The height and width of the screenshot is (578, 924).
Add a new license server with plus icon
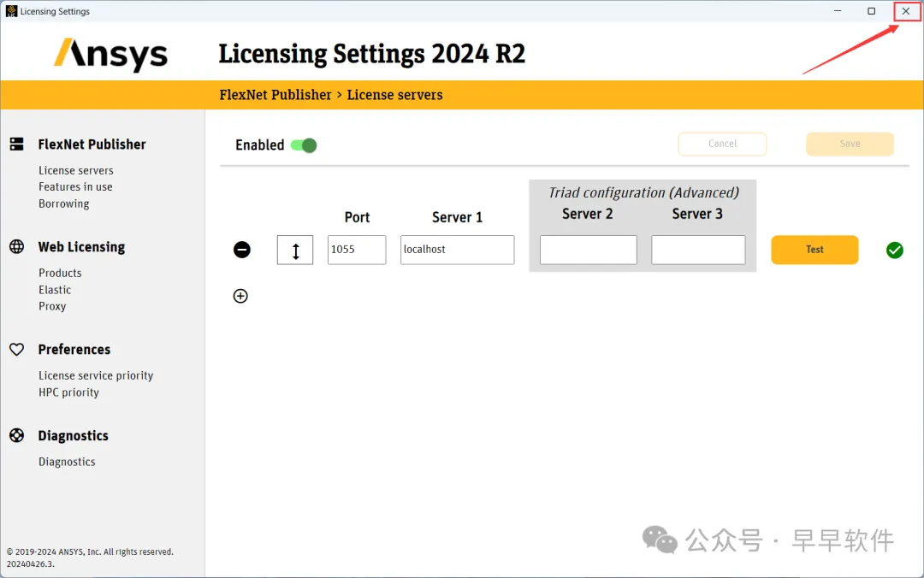point(240,296)
